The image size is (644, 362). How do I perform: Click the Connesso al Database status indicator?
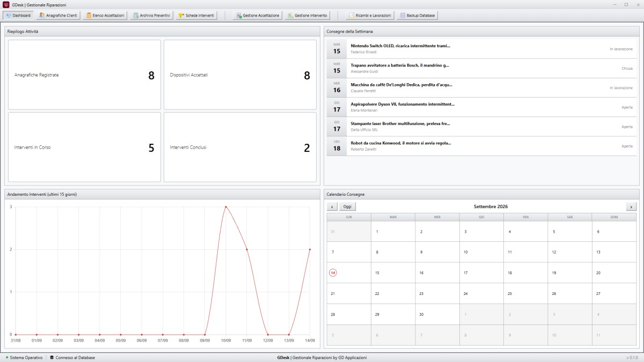(x=72, y=357)
